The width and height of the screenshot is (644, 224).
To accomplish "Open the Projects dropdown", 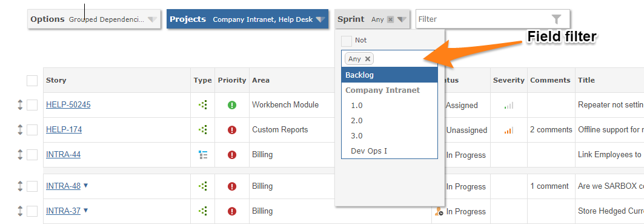I will coord(247,19).
